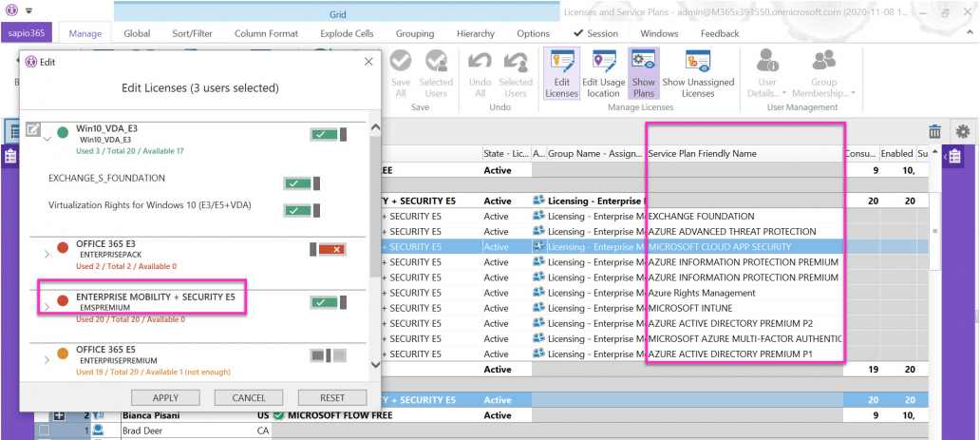Screen dimensions: 980x440
Task: Select Azure Rights Management cell
Action: pos(744,293)
